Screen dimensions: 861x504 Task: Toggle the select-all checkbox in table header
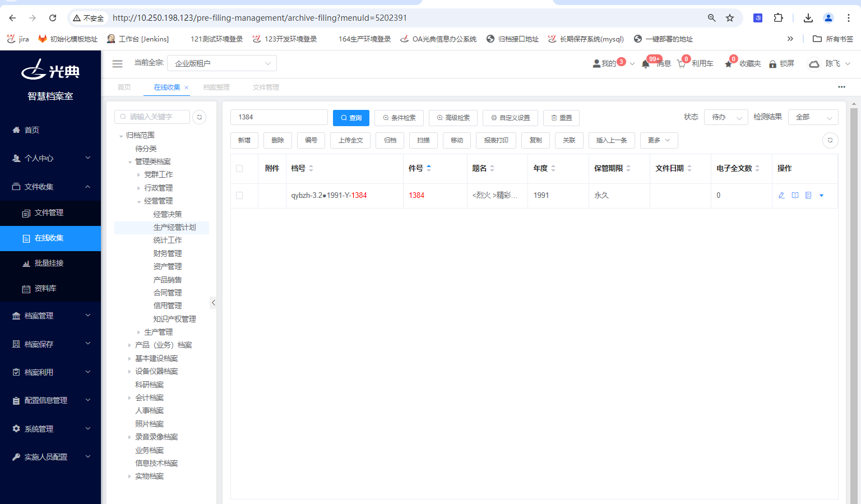click(239, 168)
